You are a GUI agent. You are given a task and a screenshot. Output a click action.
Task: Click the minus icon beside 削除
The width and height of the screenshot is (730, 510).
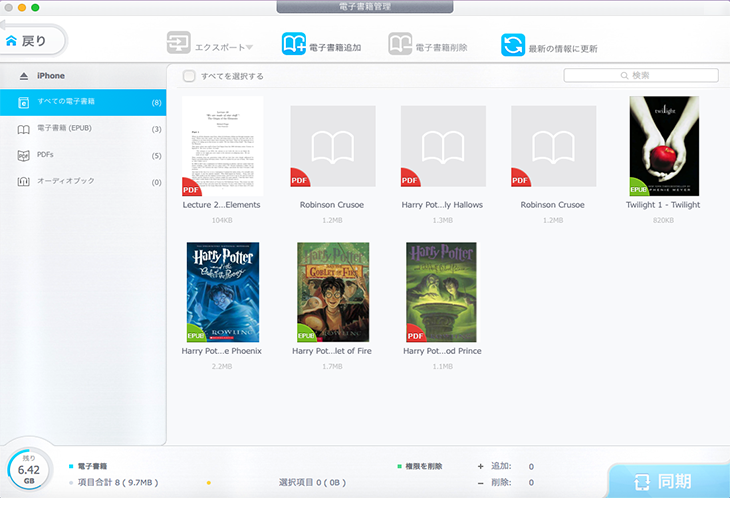(x=480, y=483)
